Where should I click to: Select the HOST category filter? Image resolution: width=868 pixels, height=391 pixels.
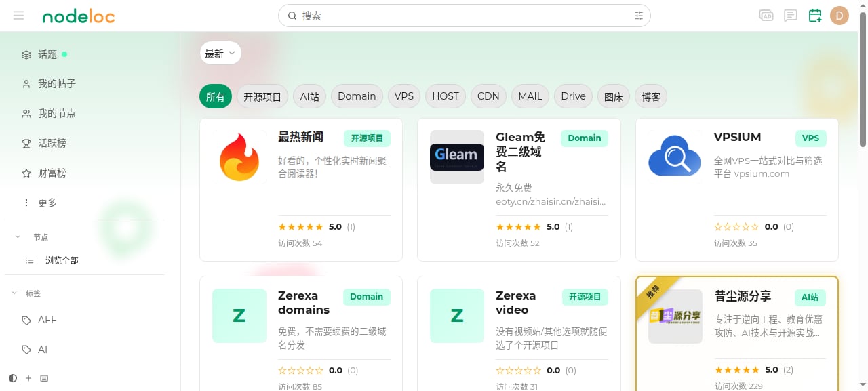[446, 96]
